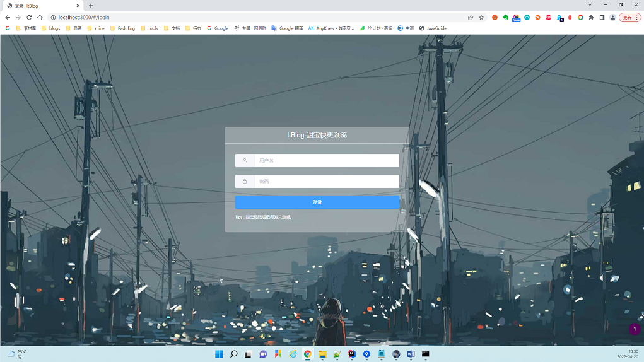The width and height of the screenshot is (644, 362).
Task: Open the Google 翻译 bookmark
Action: (x=287, y=28)
